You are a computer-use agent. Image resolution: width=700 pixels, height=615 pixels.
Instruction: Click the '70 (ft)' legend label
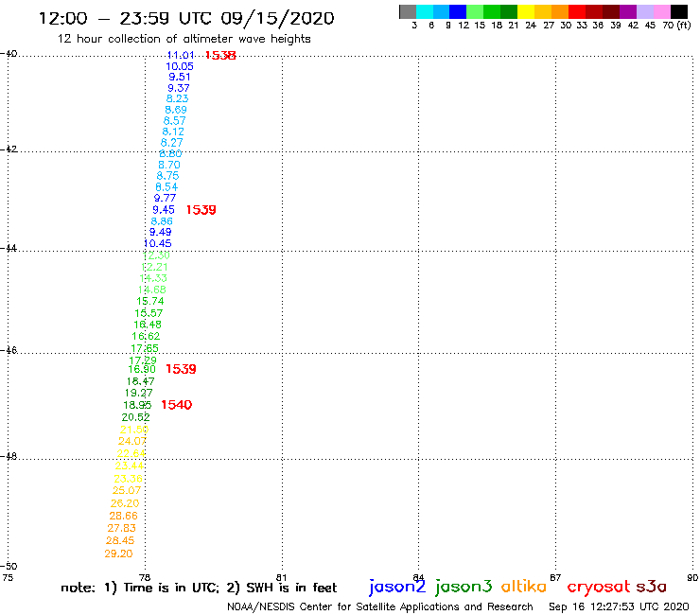tap(676, 26)
